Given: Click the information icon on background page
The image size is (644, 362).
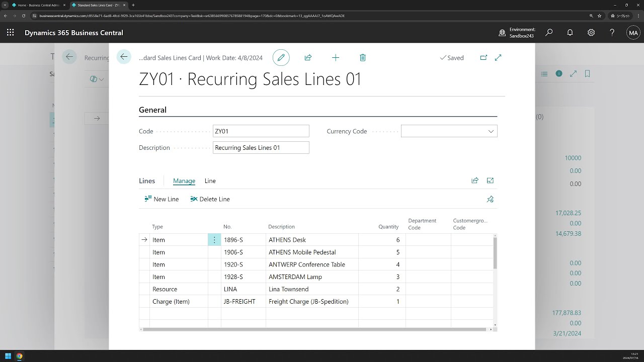Looking at the screenshot, I should (558, 73).
